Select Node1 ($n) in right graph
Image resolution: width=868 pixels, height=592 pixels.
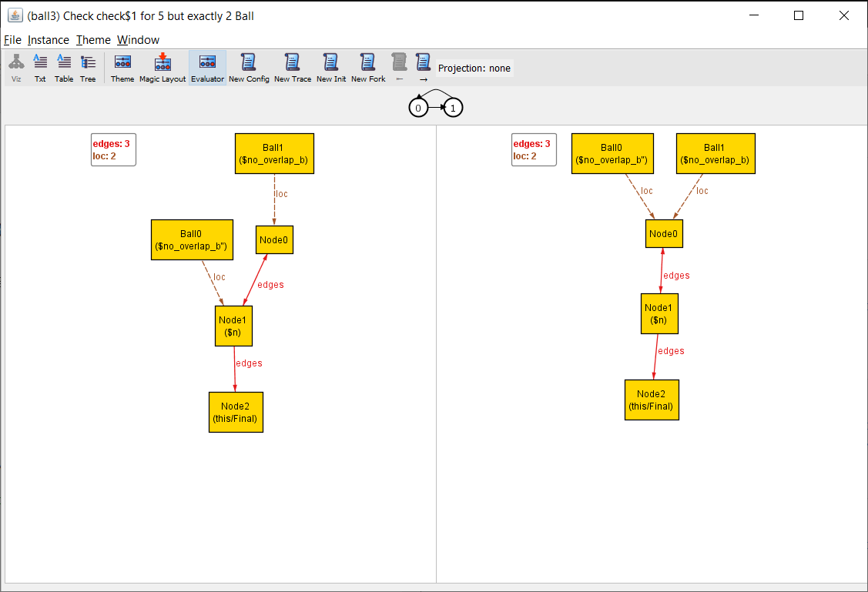coord(659,313)
